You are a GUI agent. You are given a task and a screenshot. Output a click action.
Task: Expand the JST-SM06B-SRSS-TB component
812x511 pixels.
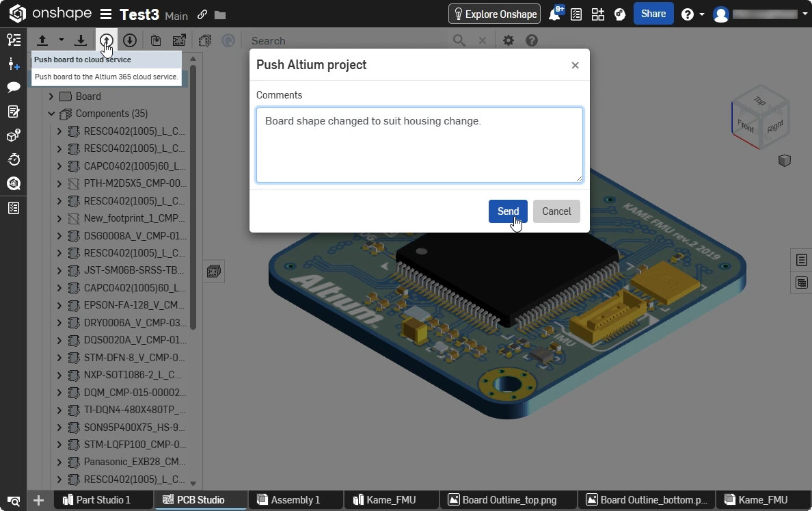click(59, 270)
